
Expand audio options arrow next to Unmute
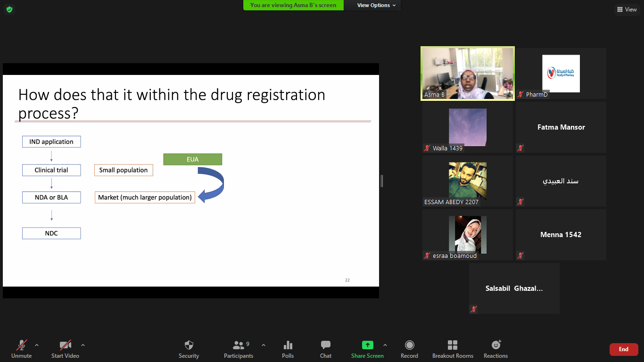pos(37,345)
